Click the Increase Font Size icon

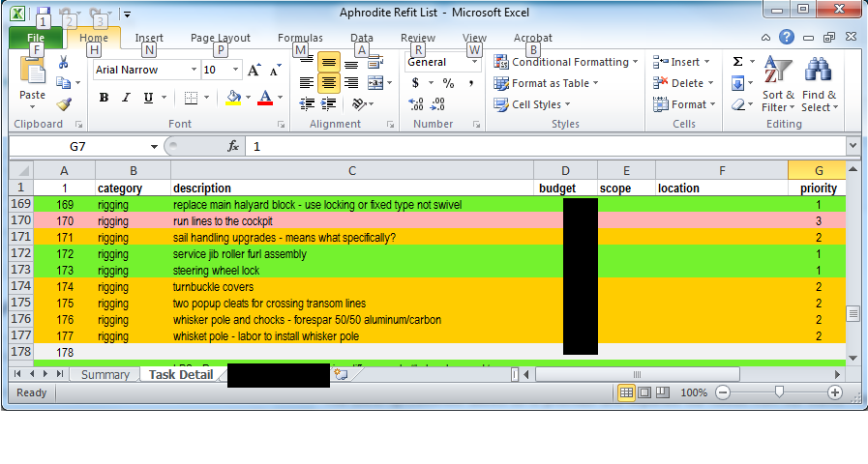coord(254,70)
